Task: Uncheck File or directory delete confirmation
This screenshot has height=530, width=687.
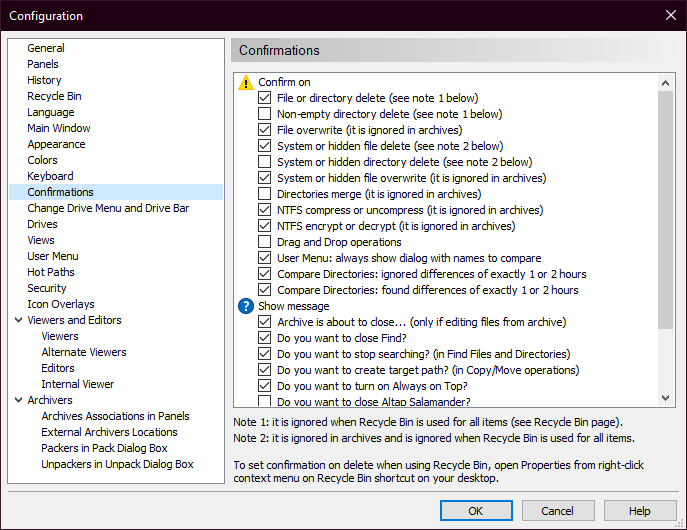Action: [x=265, y=98]
